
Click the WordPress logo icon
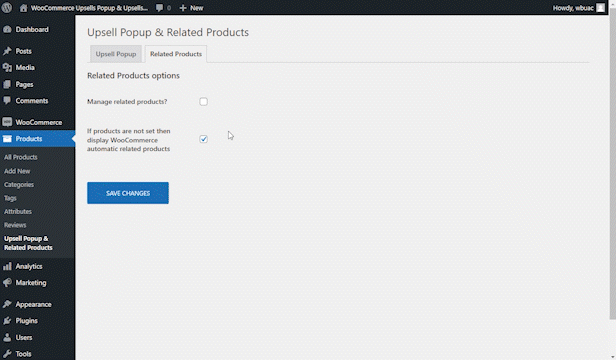[7, 7]
